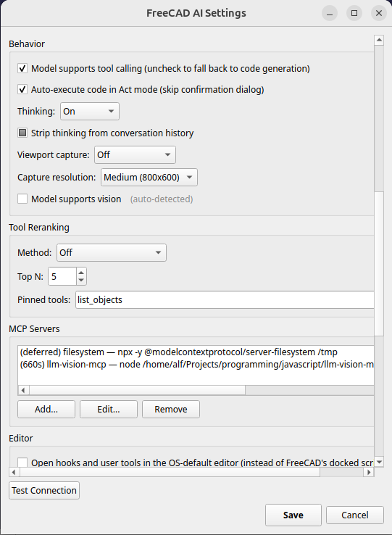Maximize the FreeCAD AI Settings window

coord(354,13)
